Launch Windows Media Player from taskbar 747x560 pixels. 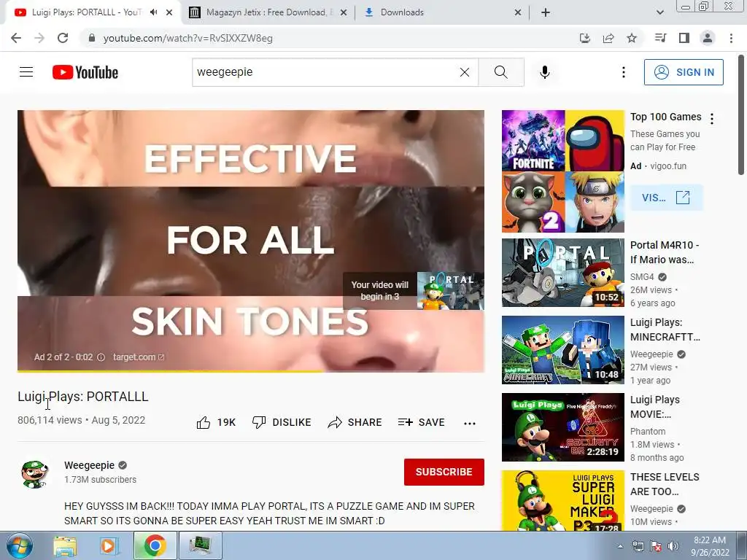tap(109, 545)
